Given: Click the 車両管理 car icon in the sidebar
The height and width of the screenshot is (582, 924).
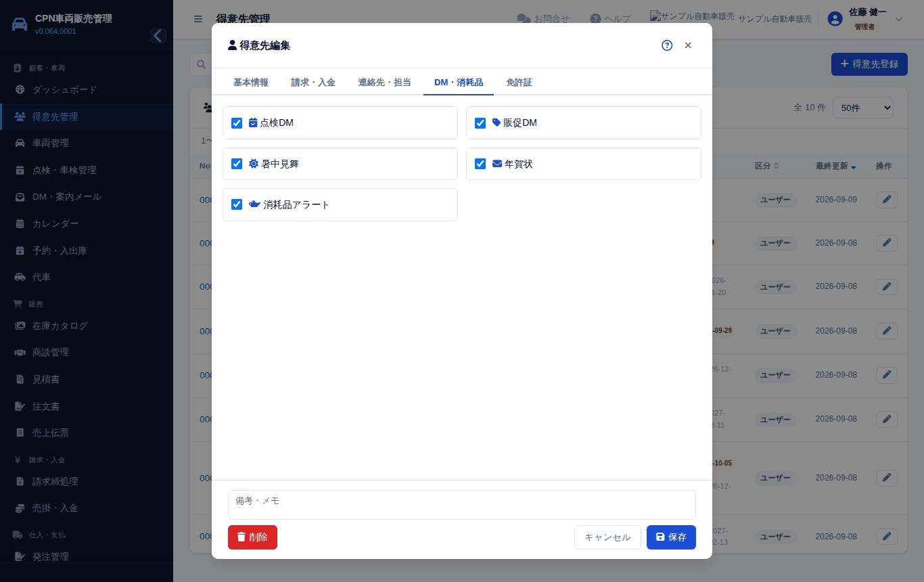Looking at the screenshot, I should [20, 143].
